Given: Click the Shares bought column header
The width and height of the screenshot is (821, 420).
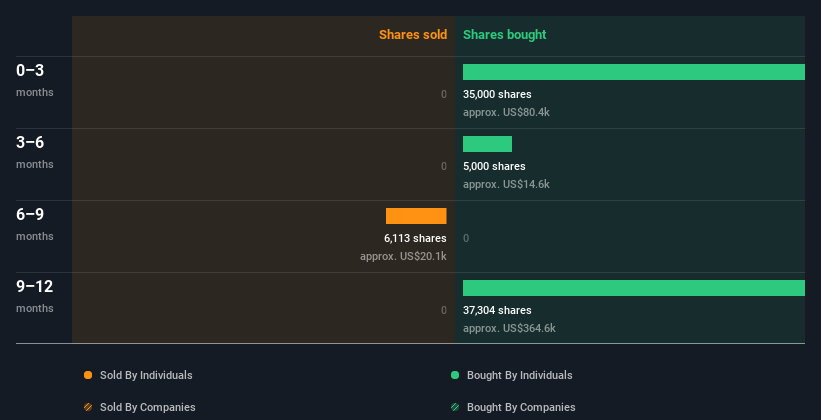Looking at the screenshot, I should [x=504, y=35].
